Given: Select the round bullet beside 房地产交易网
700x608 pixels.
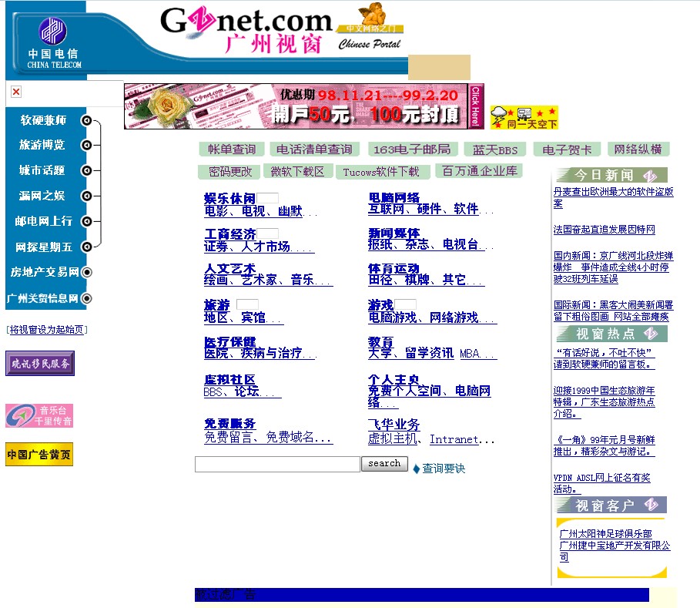Looking at the screenshot, I should [87, 272].
